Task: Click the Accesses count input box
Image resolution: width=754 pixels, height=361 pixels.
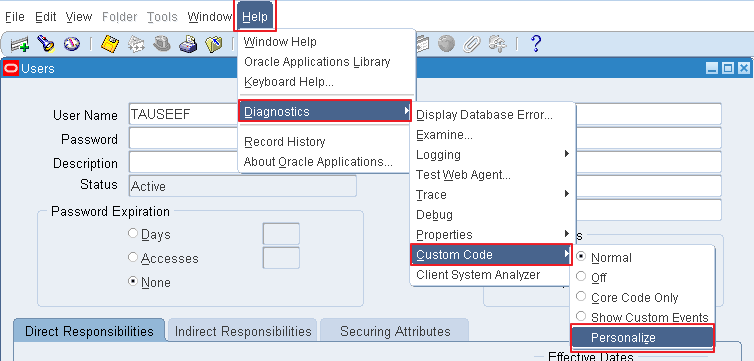Action: (281, 258)
